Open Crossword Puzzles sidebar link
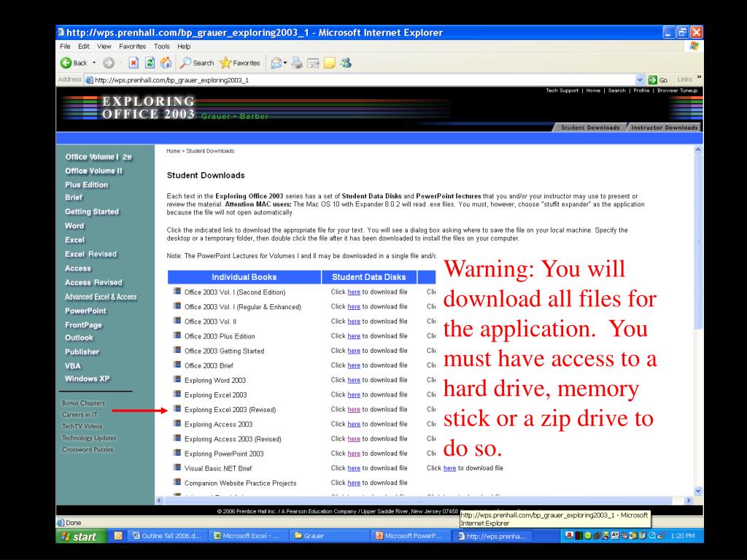 pyautogui.click(x=88, y=449)
